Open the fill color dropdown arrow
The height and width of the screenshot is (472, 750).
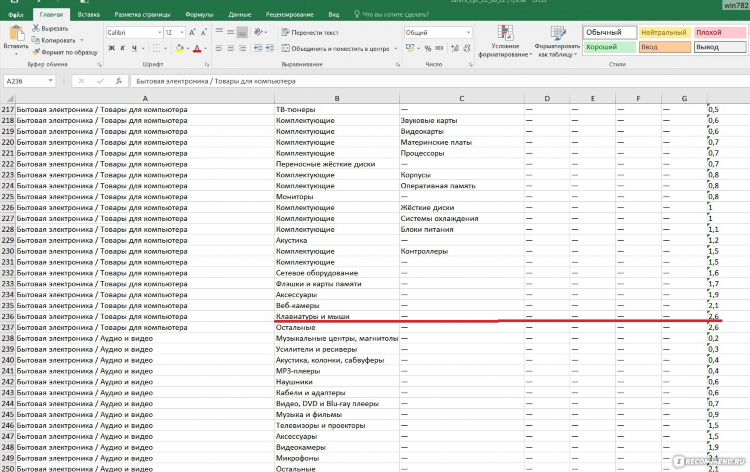188,49
